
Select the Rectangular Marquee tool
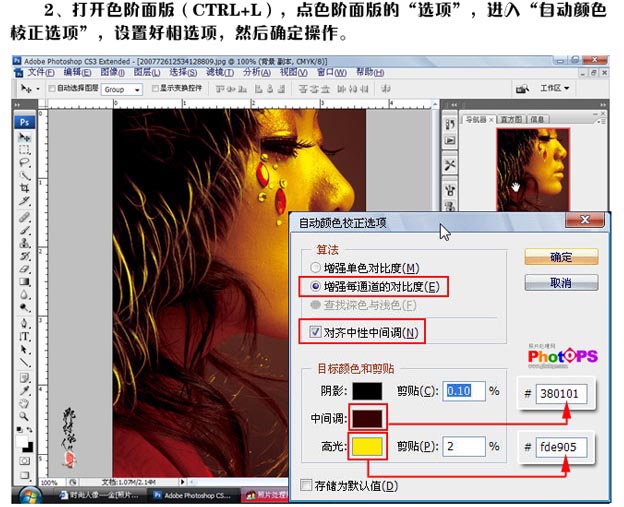[x=24, y=150]
